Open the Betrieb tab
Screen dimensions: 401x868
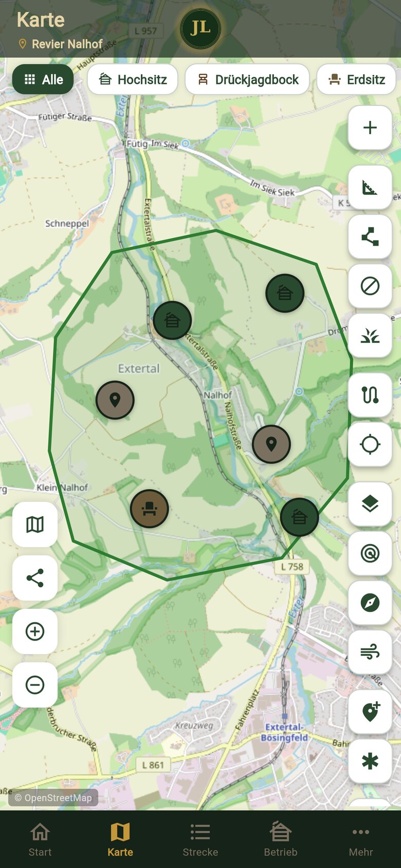tap(281, 839)
